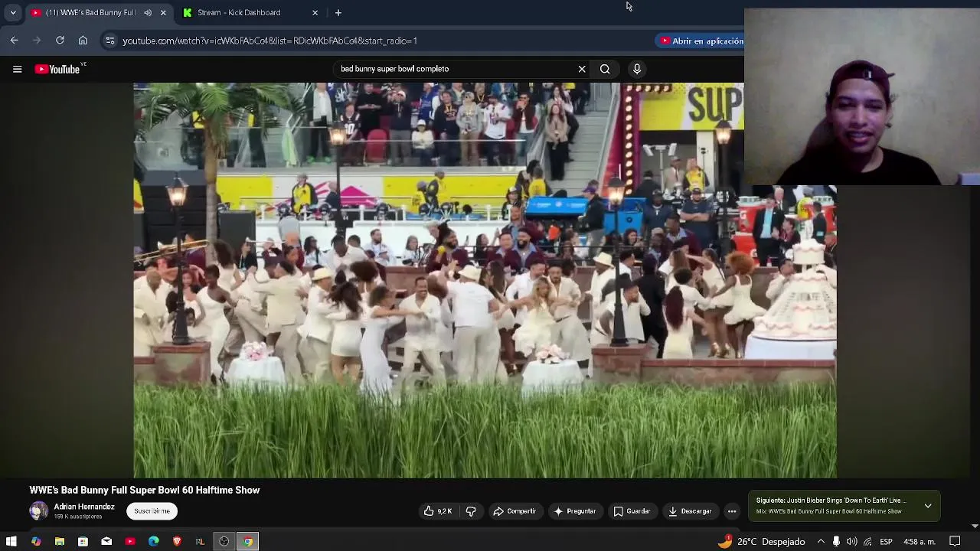980x551 pixels.
Task: Open the browser home page
Action: (83, 41)
